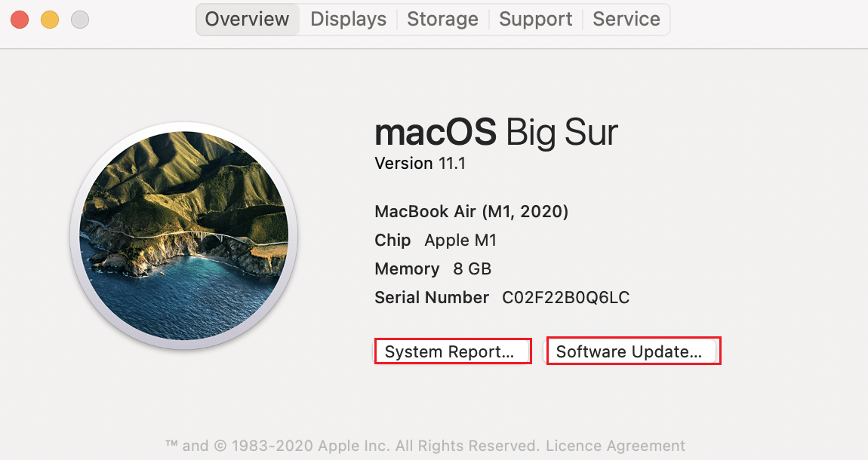Image resolution: width=868 pixels, height=460 pixels.
Task: Open System Report
Action: point(452,351)
